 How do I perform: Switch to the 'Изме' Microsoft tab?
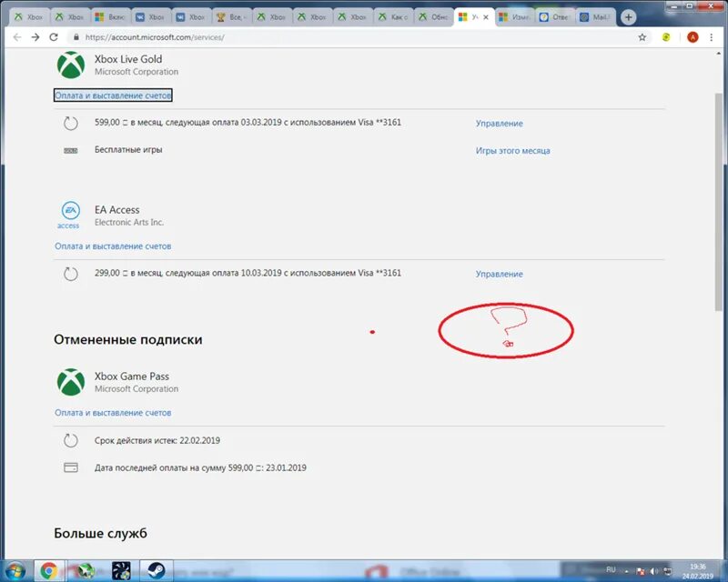coord(514,17)
